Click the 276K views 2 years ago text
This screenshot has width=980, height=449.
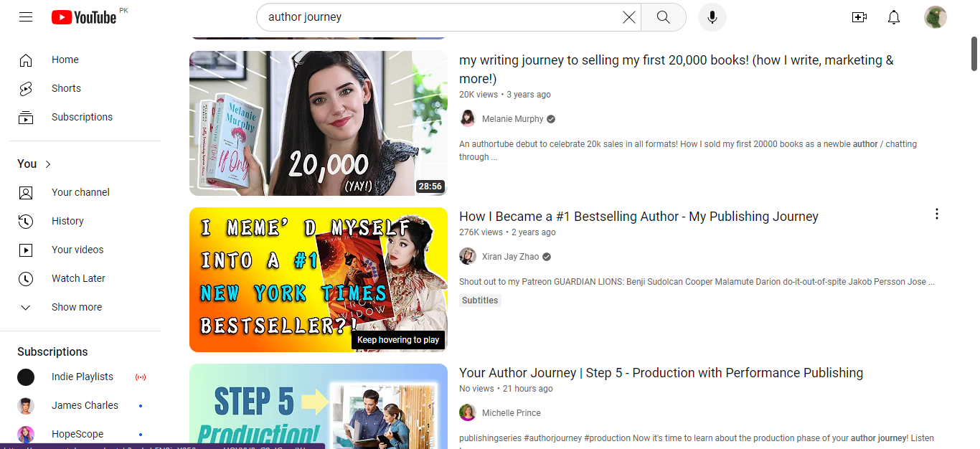point(507,232)
